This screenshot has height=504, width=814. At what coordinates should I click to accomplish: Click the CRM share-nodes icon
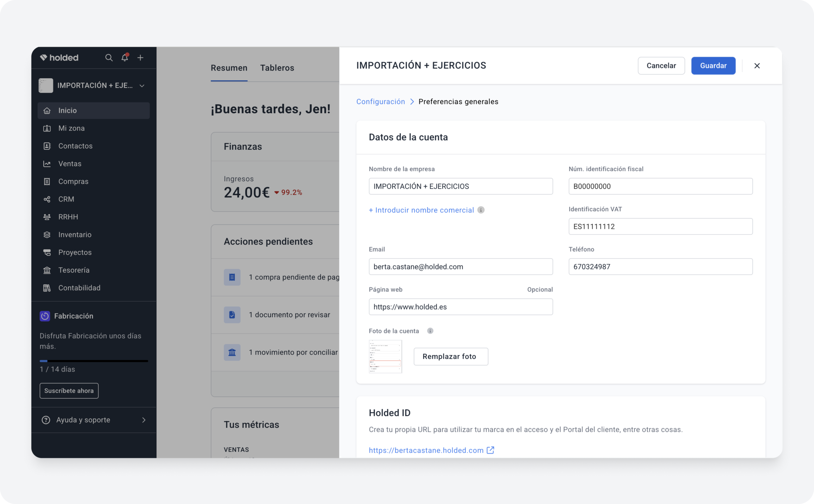(47, 199)
